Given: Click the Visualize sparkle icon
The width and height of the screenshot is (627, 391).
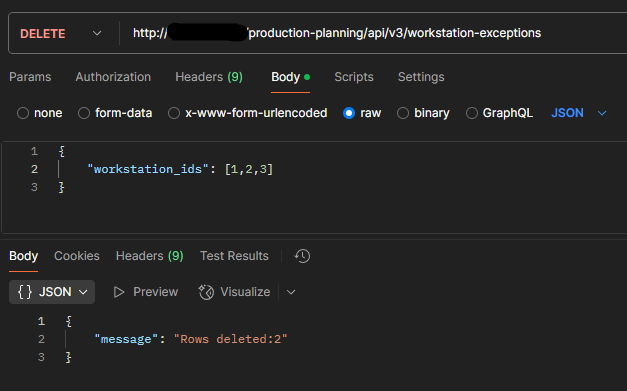Looking at the screenshot, I should [206, 292].
